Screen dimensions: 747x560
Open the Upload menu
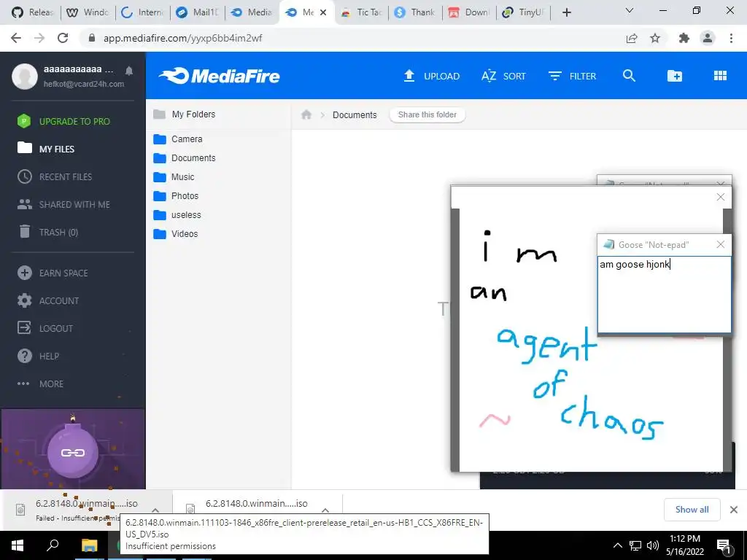point(432,76)
